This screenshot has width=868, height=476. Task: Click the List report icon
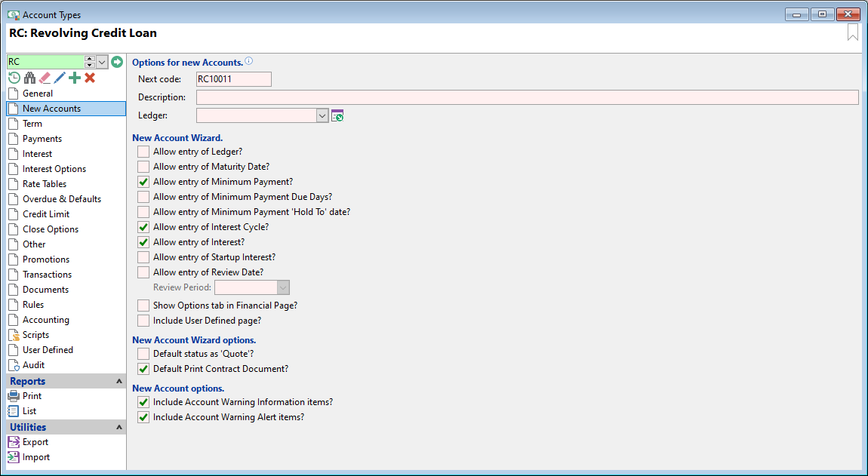pyautogui.click(x=14, y=410)
